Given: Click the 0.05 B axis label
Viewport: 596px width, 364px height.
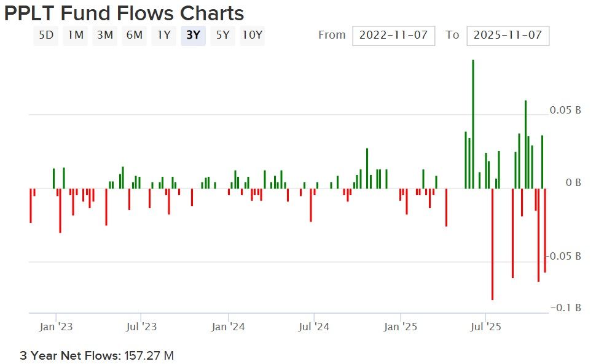Looking at the screenshot, I should point(565,110).
